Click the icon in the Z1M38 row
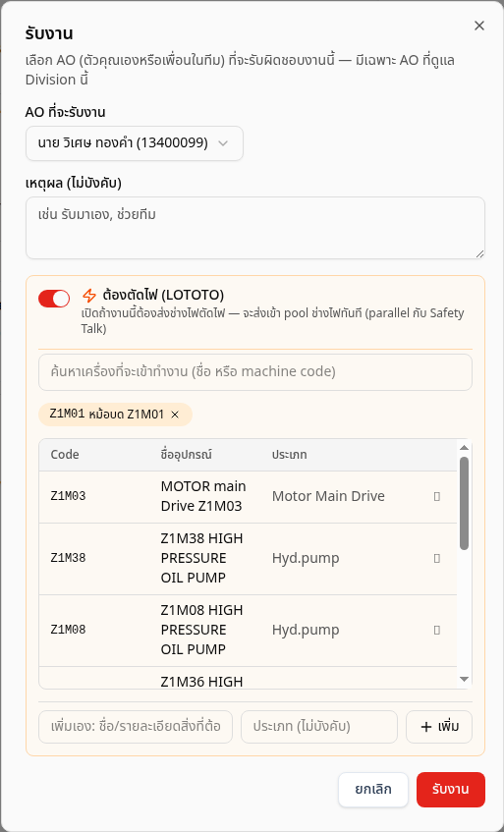Image resolution: width=504 pixels, height=832 pixels. pos(436,558)
